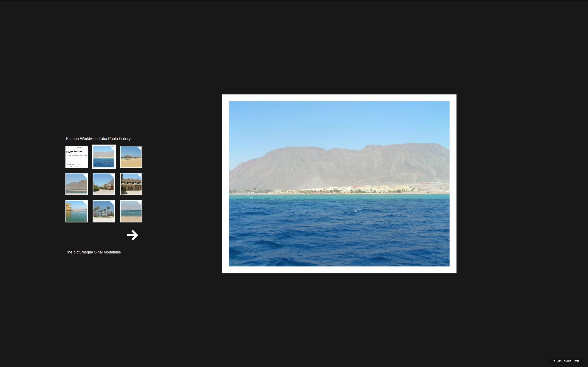This screenshot has height=367, width=588.
Task: Click the large Sinai Mountains photo
Action: [x=339, y=184]
